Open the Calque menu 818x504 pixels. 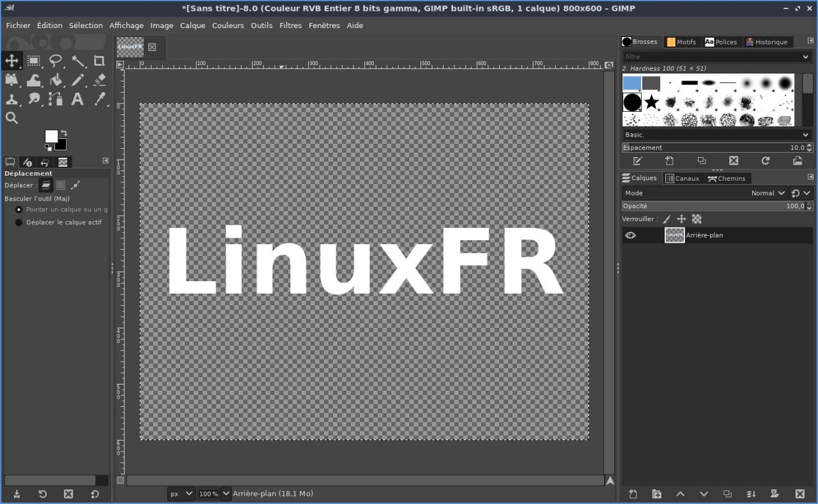[192, 26]
